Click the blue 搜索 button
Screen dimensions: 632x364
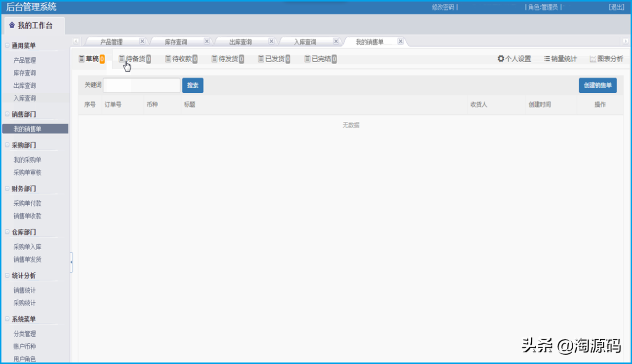click(193, 85)
